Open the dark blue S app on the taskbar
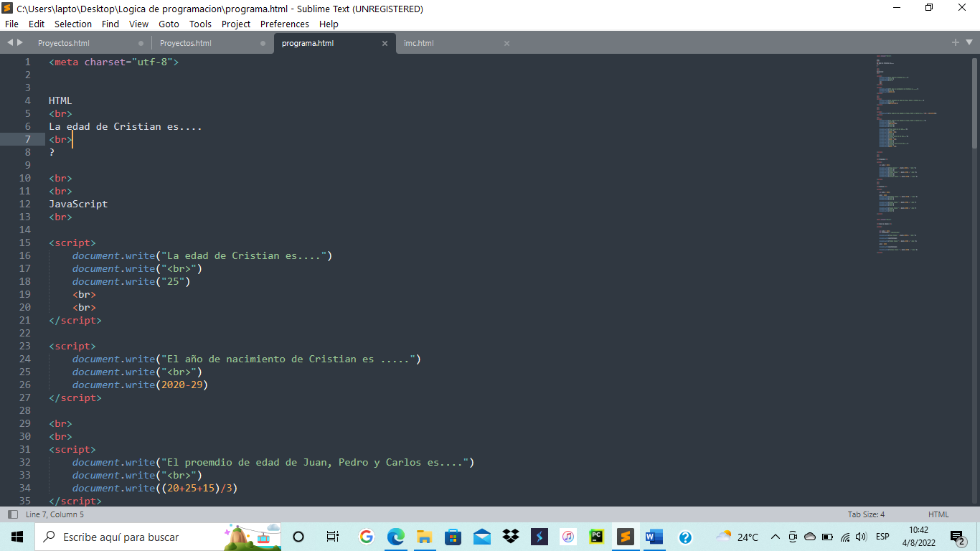The image size is (980, 551). (539, 537)
